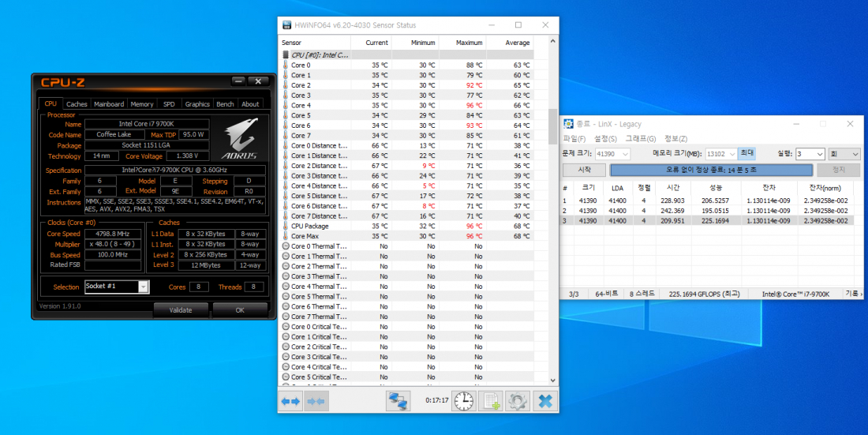Open the CPU-Z CPU tab

tap(51, 103)
